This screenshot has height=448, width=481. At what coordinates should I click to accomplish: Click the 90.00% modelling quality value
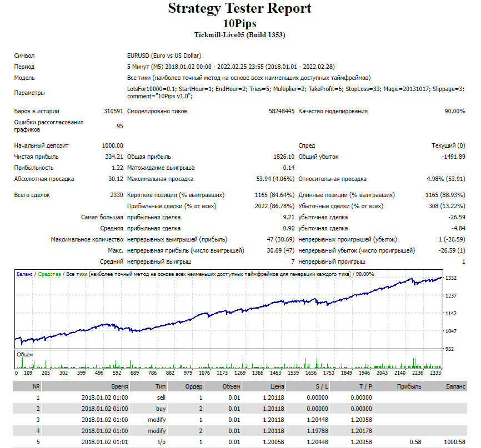tap(454, 111)
